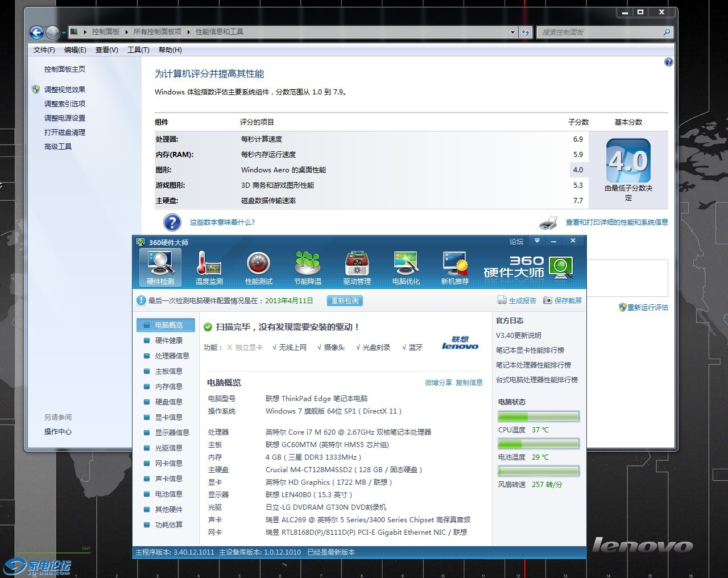
Task: Click the dropdown arrow beside 论坛
Action: click(x=537, y=241)
